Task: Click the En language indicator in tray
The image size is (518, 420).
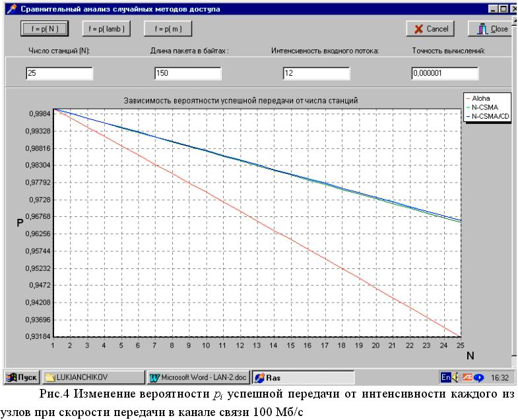Action: (445, 377)
